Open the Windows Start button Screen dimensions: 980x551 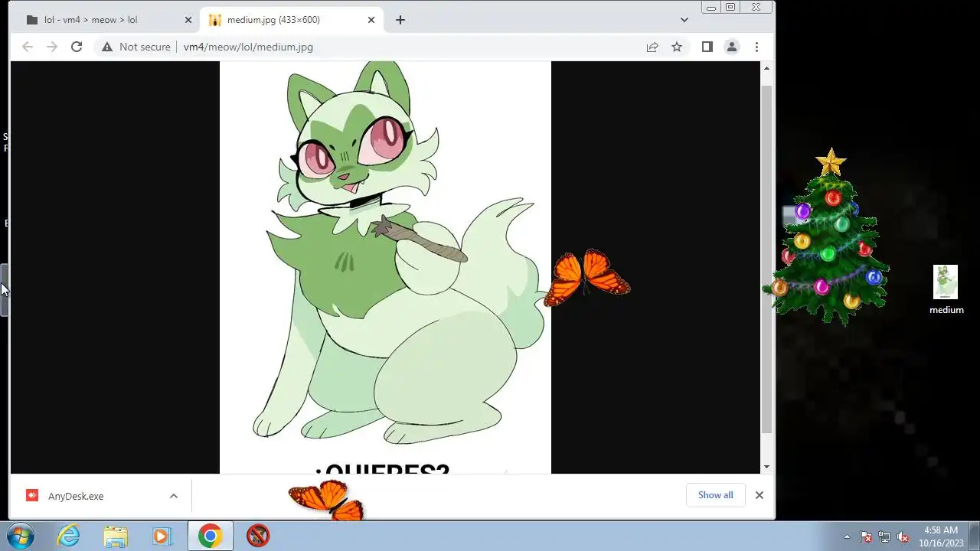[19, 536]
